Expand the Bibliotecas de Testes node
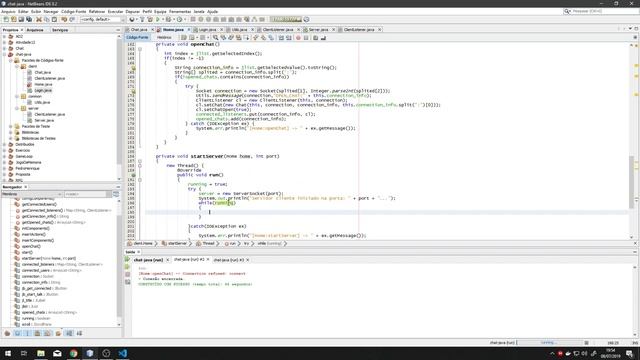The image size is (640, 360). (11, 138)
